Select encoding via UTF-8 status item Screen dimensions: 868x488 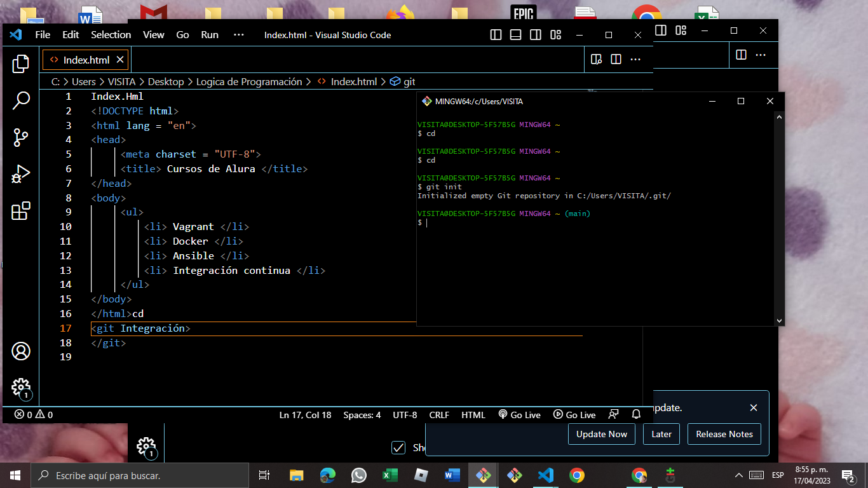click(405, 415)
